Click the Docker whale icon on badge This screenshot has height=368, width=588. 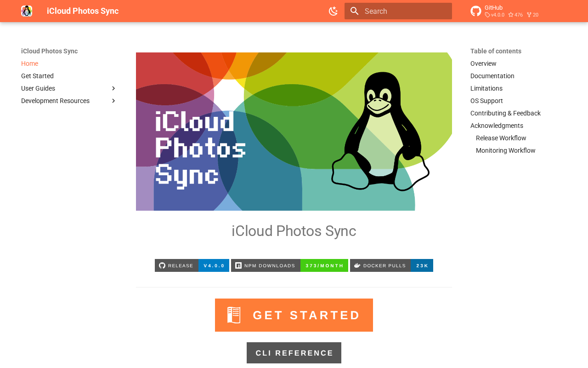coord(357,265)
